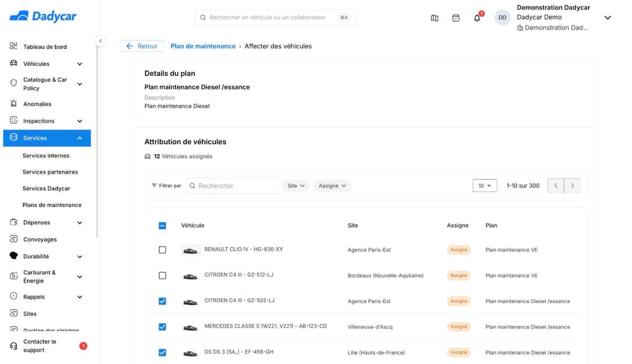Click the Carburant & Énergie icon
This screenshot has width=632, height=364.
point(14,276)
